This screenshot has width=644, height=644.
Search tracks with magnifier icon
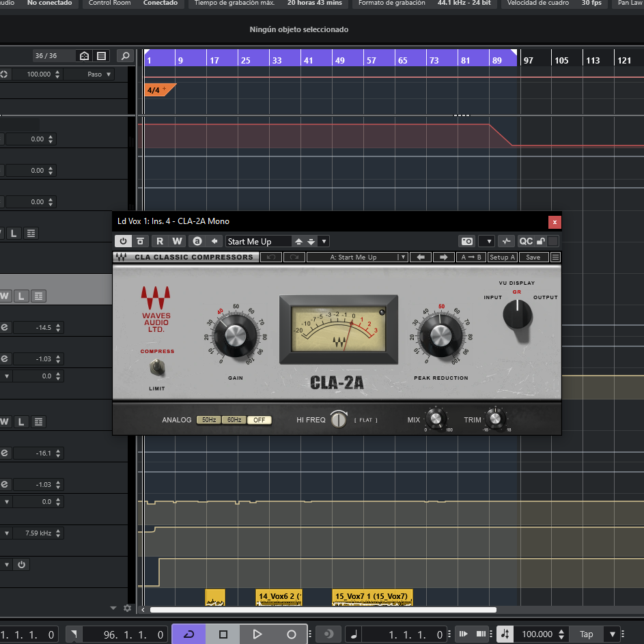coord(125,55)
